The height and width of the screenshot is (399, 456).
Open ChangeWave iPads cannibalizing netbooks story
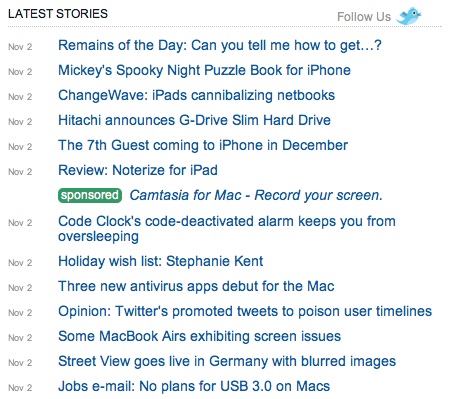[196, 95]
